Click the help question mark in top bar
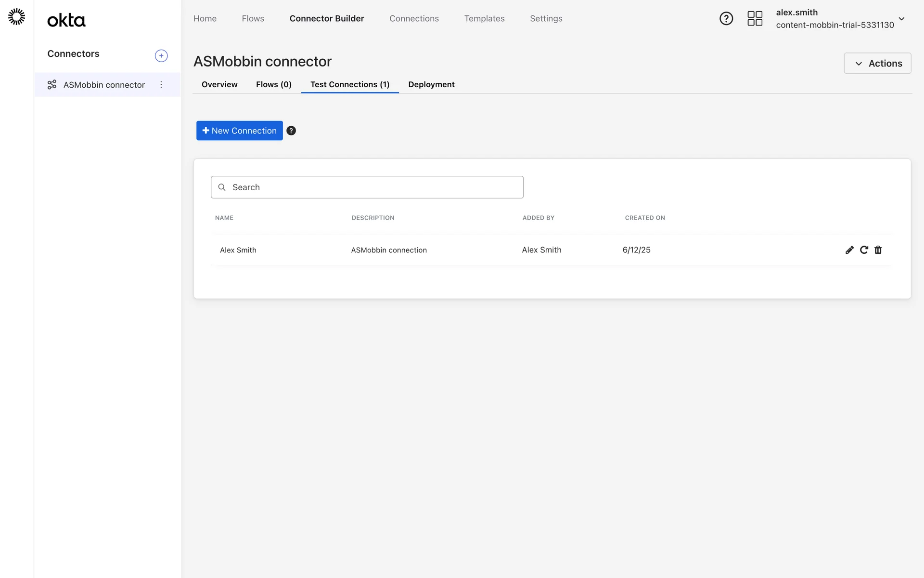Image resolution: width=924 pixels, height=578 pixels. [726, 19]
